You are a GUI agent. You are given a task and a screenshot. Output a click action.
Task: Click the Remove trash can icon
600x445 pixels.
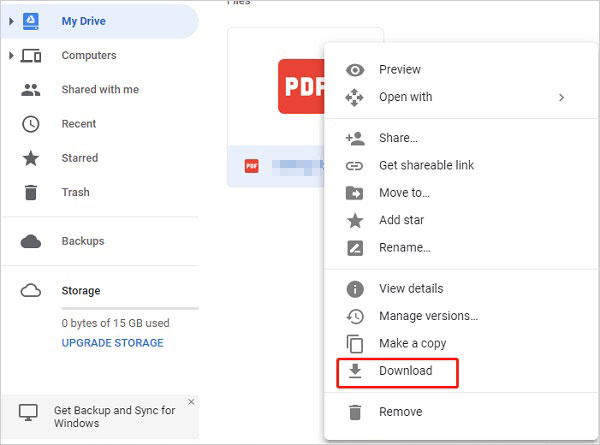pyautogui.click(x=354, y=412)
